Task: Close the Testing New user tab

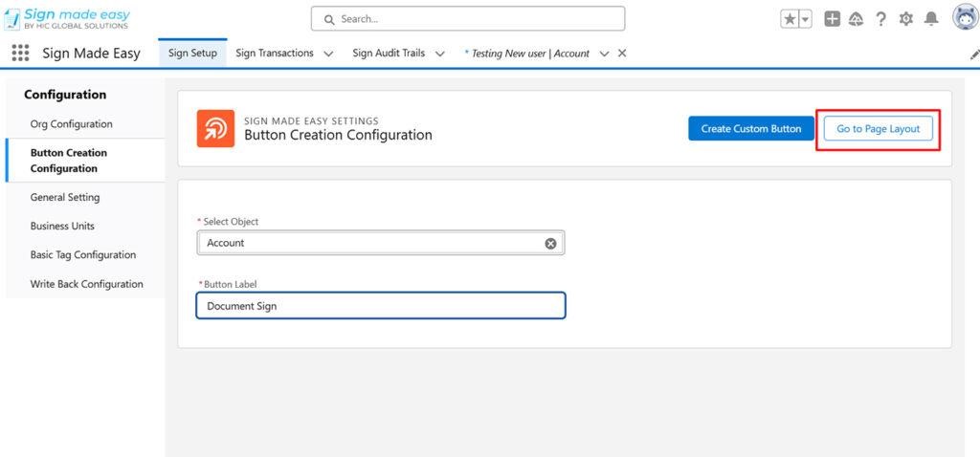Action: [x=622, y=54]
